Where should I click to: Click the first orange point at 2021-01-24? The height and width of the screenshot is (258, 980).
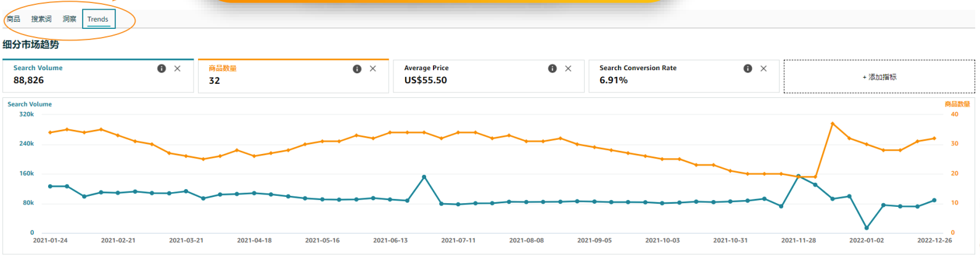point(51,132)
